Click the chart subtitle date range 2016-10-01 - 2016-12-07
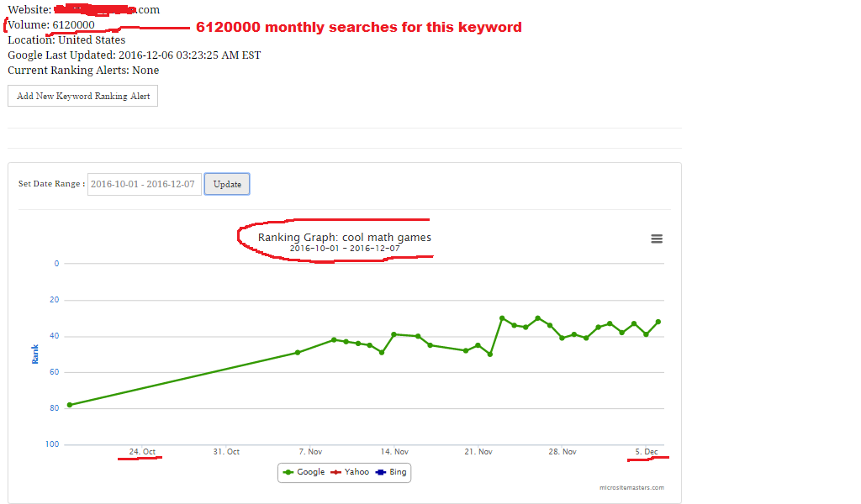861x504 pixels. coord(344,249)
